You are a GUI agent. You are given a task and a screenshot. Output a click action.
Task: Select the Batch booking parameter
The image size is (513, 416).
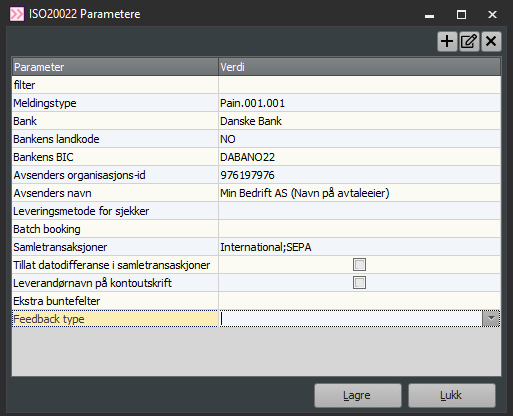point(115,229)
